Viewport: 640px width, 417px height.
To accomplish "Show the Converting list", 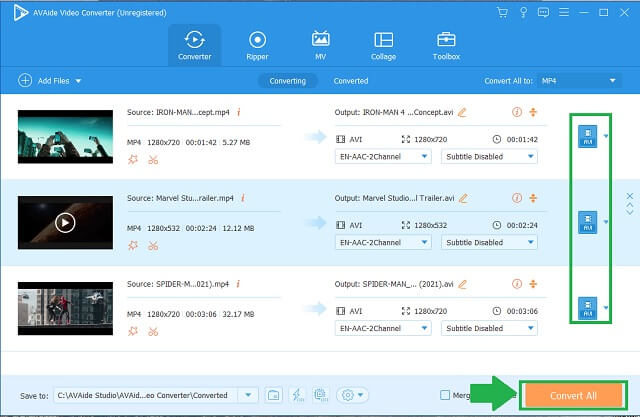I will click(288, 81).
